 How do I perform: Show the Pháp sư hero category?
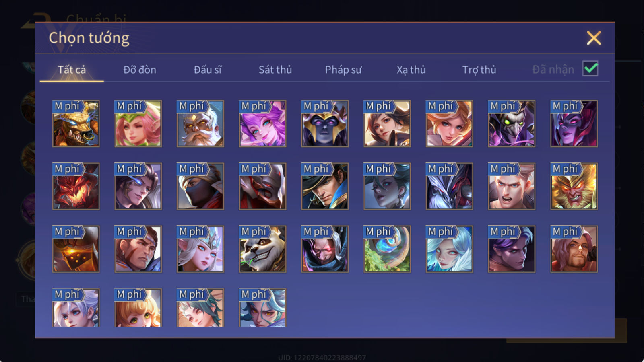343,70
